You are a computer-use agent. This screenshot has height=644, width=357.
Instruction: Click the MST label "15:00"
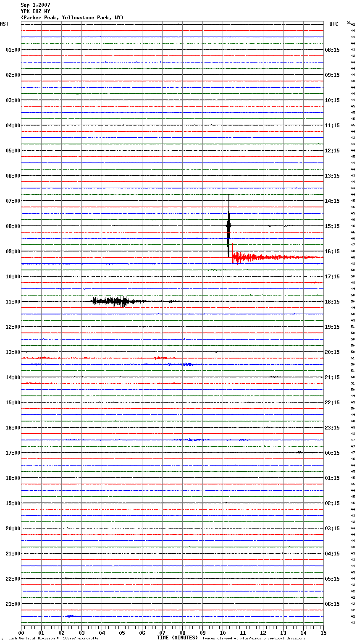point(13,403)
